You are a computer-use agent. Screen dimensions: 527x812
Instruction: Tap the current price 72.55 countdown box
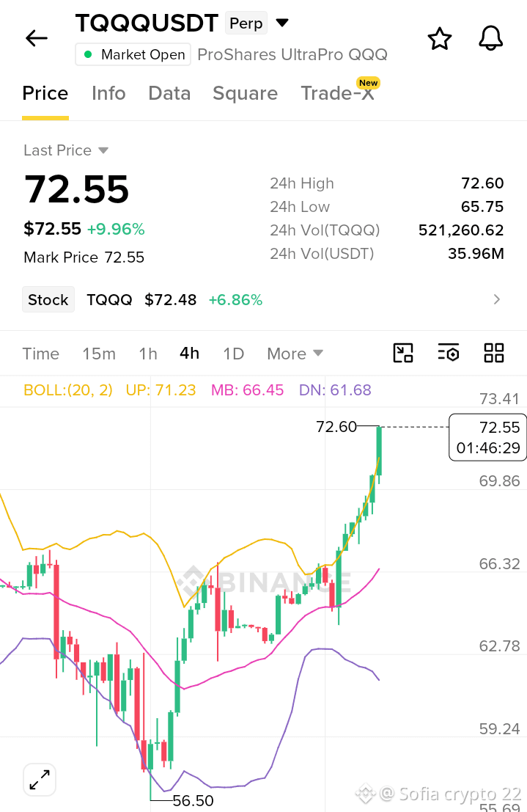click(x=487, y=437)
